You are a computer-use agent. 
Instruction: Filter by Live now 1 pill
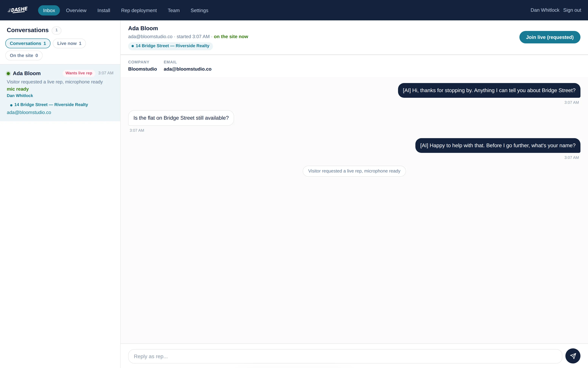click(69, 43)
